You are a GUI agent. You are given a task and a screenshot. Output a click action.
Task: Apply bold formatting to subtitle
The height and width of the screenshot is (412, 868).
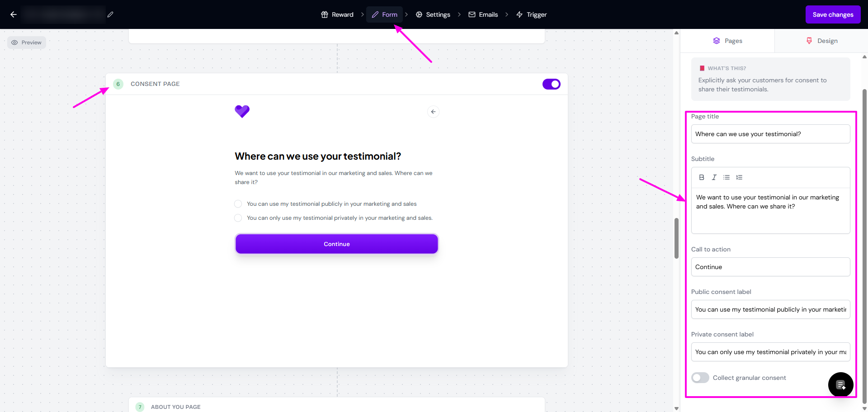(702, 177)
